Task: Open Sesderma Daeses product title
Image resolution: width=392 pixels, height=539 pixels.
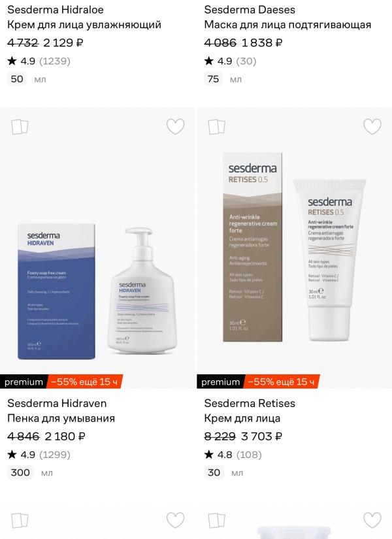Action: [x=250, y=10]
